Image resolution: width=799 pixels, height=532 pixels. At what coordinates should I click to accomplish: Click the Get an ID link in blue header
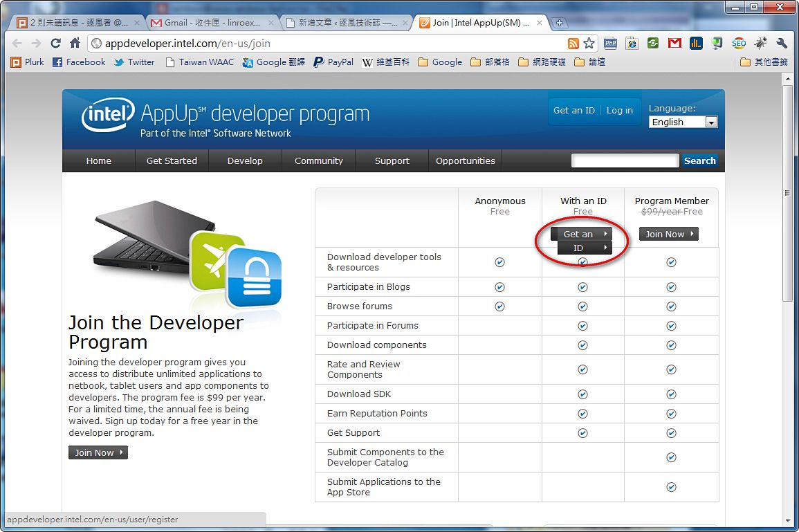(x=573, y=111)
